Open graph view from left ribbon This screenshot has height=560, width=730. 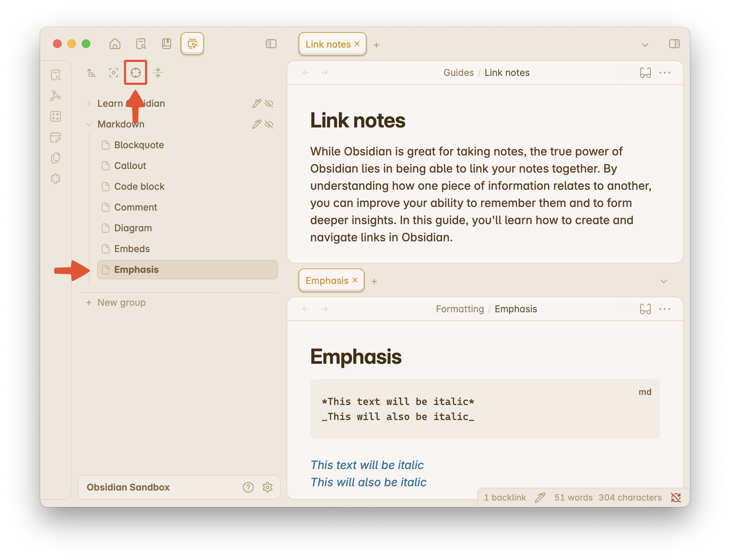(56, 96)
